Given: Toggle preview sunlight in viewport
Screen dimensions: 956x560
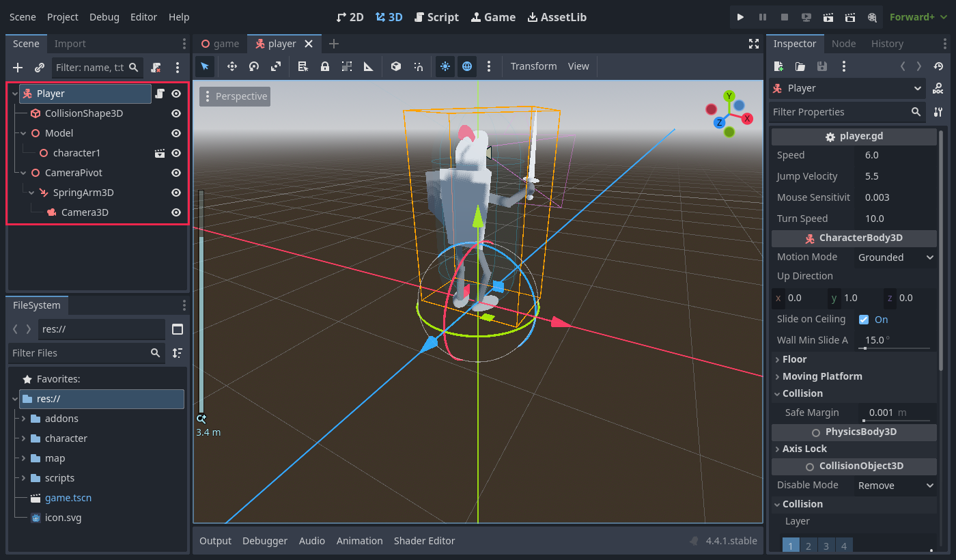Looking at the screenshot, I should (x=445, y=66).
